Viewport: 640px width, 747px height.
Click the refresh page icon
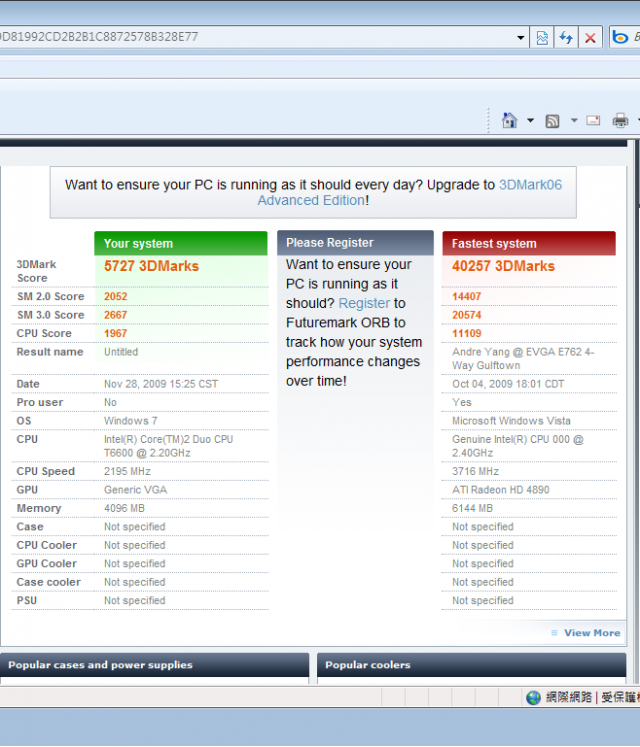coord(566,37)
